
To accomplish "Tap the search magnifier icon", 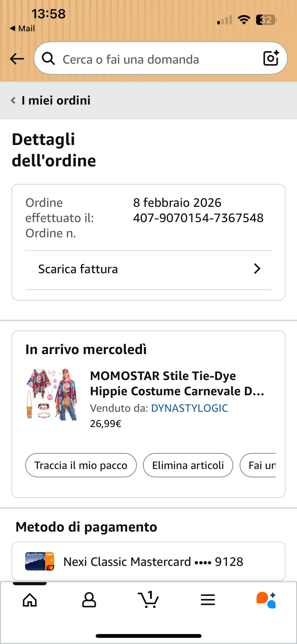I will [x=48, y=58].
